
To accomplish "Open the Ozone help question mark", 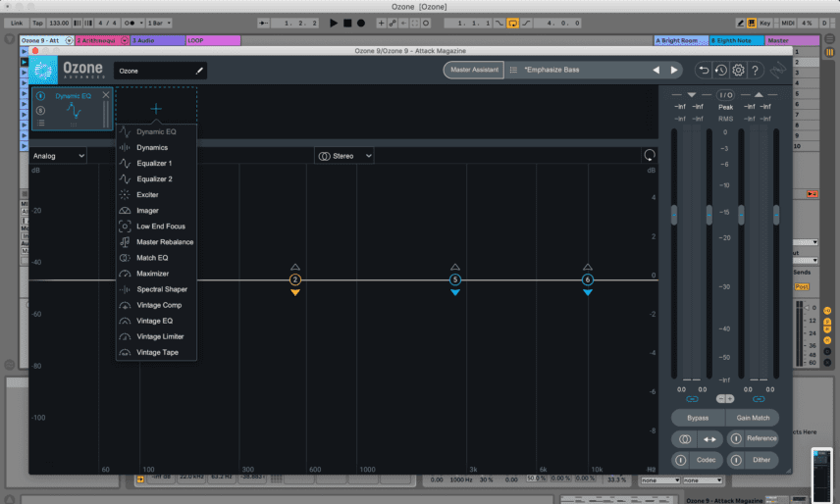I will 755,70.
